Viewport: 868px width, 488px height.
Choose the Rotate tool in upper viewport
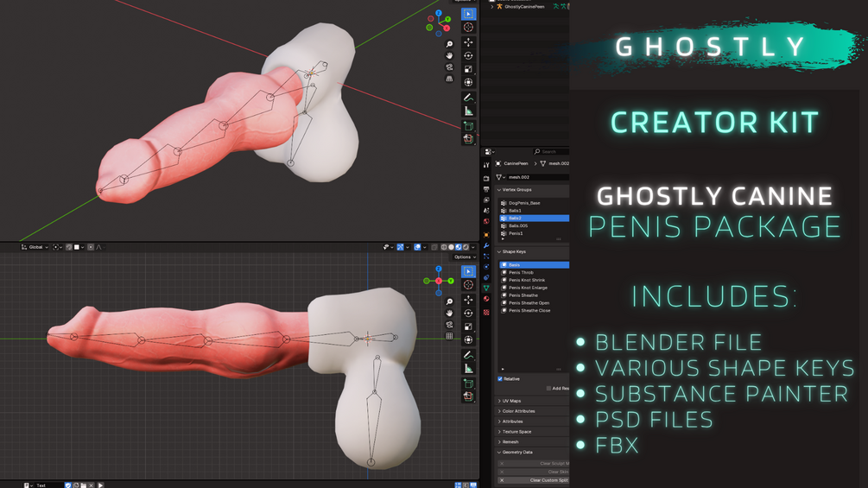[468, 56]
